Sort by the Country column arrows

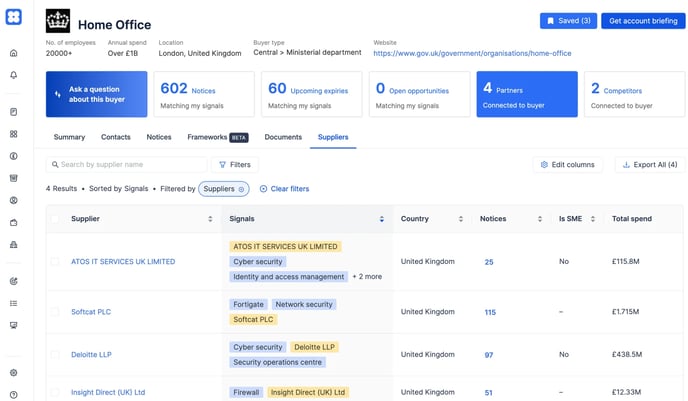[461, 219]
